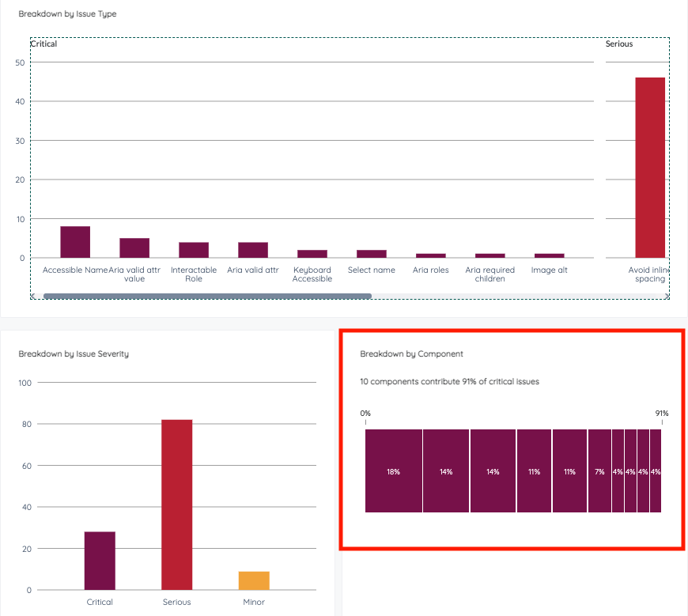The image size is (688, 616).
Task: Click '10 components contribute 91% of critical issues'
Action: 449,381
